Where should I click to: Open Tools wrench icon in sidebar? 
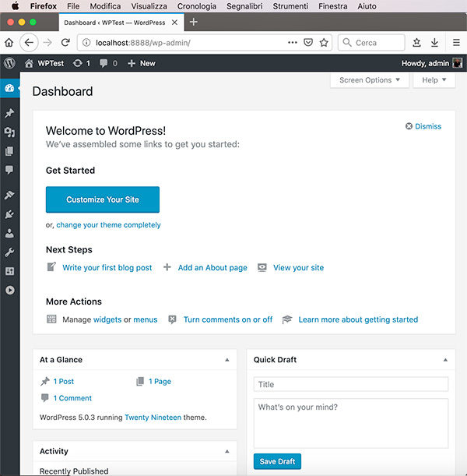(x=9, y=252)
